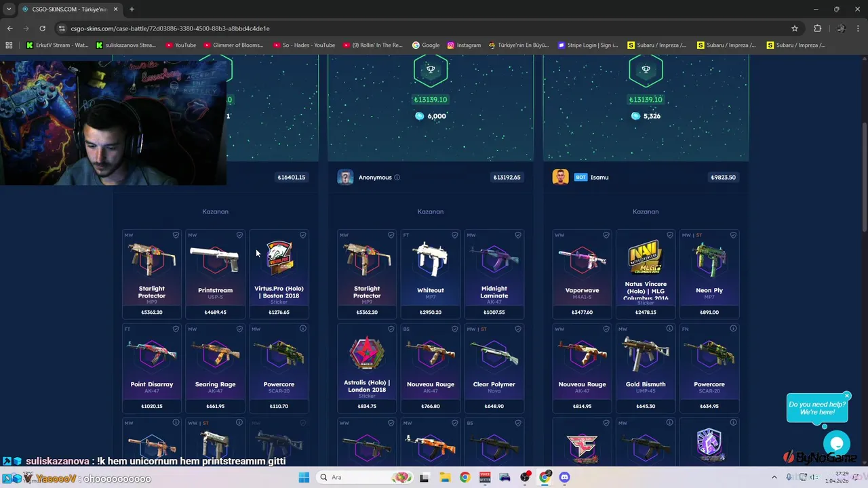868x488 pixels.
Task: Open the suliskazanova Stream bookmark
Action: pyautogui.click(x=126, y=45)
